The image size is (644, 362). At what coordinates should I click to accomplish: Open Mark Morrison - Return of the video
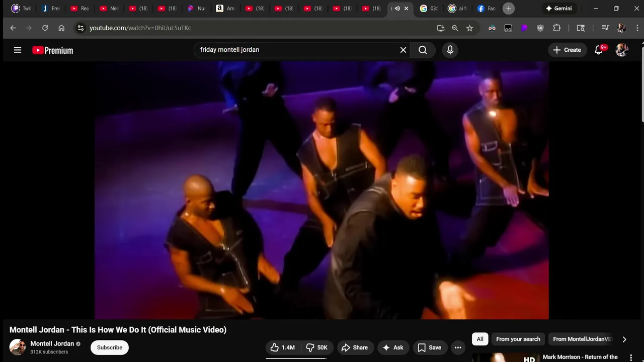[x=580, y=357]
